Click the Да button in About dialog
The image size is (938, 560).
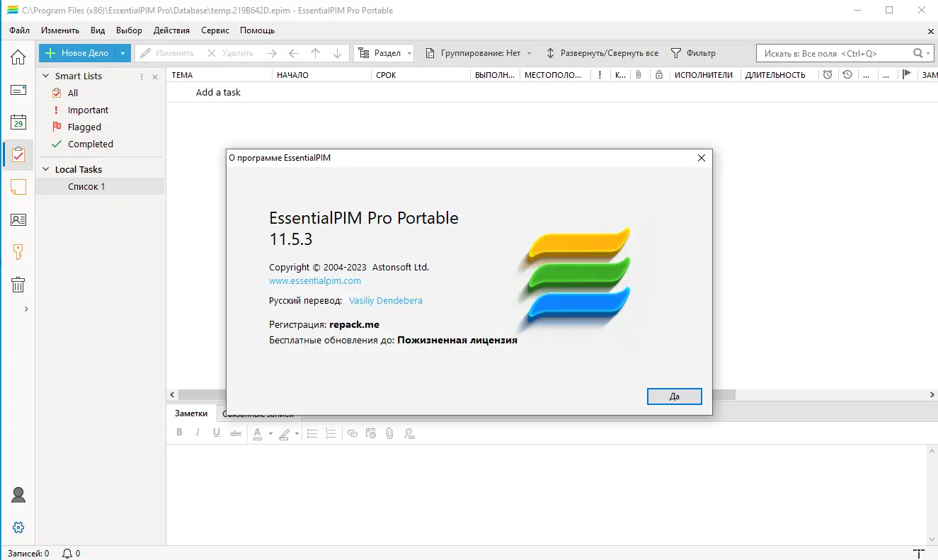tap(674, 396)
